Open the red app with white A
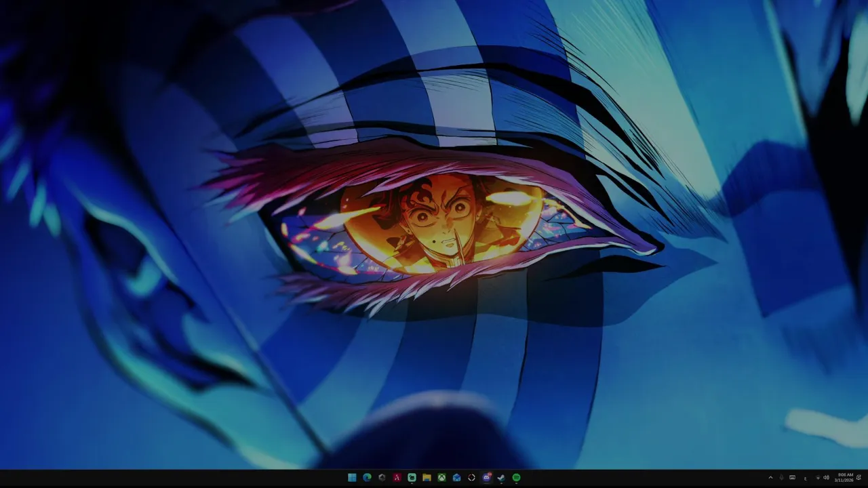Image resolution: width=868 pixels, height=488 pixels. tap(397, 477)
